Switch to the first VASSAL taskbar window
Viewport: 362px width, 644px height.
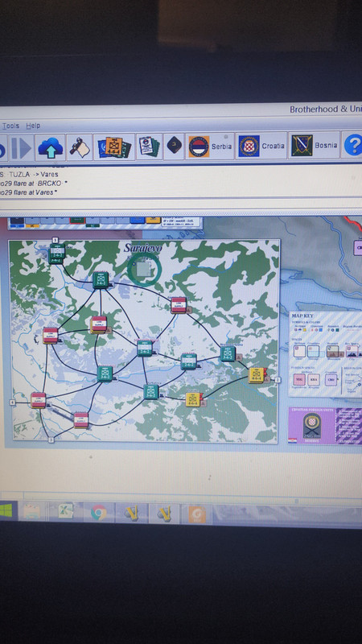tap(131, 514)
